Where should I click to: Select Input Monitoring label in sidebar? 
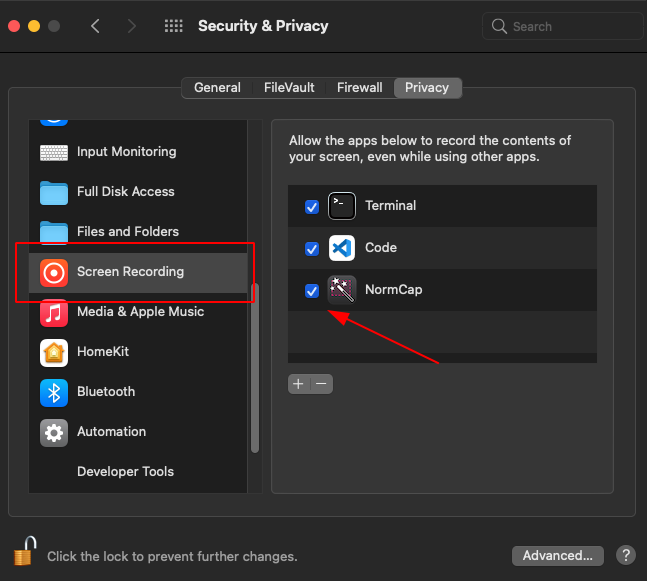pyautogui.click(x=127, y=152)
